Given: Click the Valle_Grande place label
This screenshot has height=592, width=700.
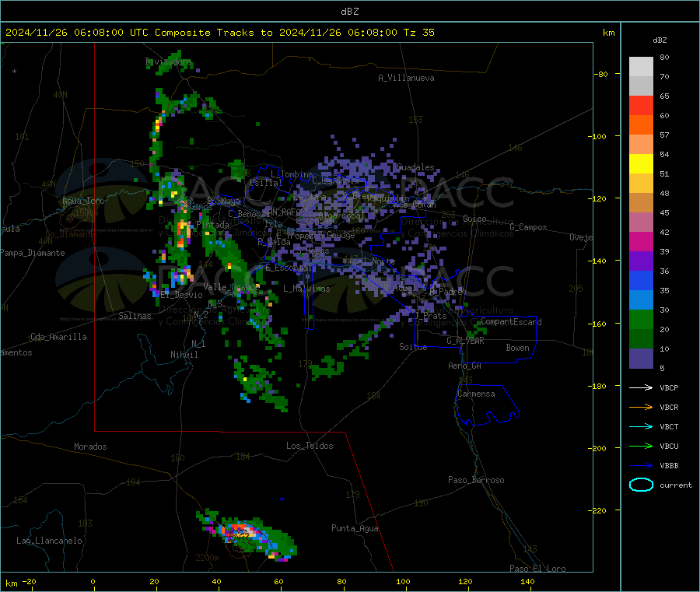Looking at the screenshot, I should point(231,287).
